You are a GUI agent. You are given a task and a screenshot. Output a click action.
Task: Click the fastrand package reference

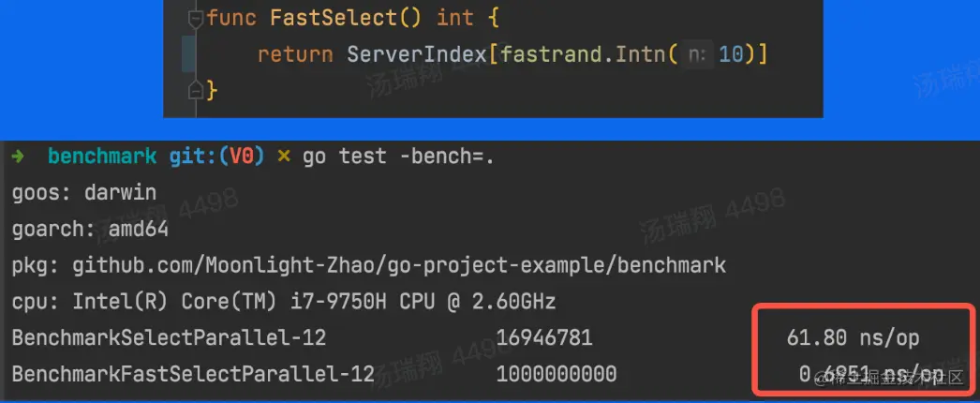point(553,55)
